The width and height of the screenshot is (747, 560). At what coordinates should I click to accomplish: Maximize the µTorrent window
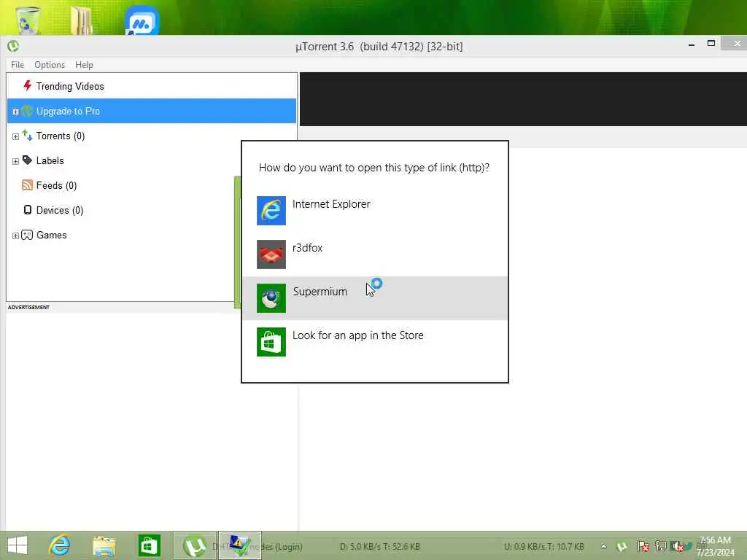(x=711, y=44)
